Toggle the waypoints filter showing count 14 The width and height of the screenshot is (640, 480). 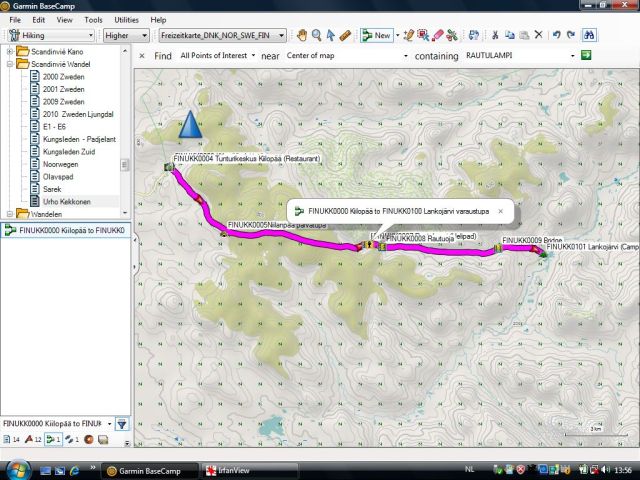tap(11, 440)
